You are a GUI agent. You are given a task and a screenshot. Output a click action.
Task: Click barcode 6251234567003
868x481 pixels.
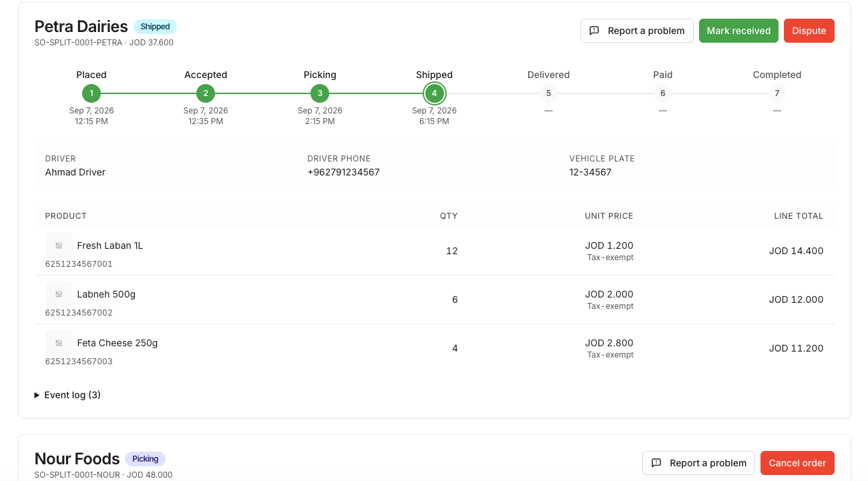point(79,362)
